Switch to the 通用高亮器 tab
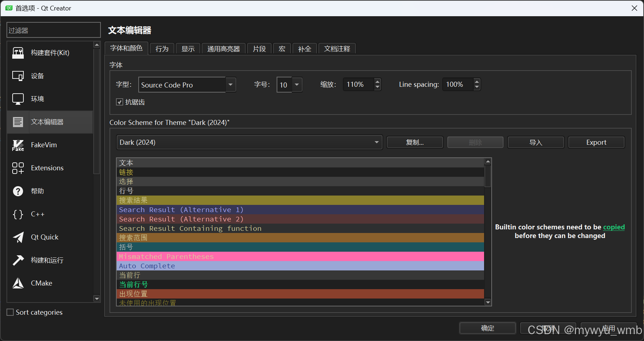This screenshot has width=644, height=341. click(223, 49)
